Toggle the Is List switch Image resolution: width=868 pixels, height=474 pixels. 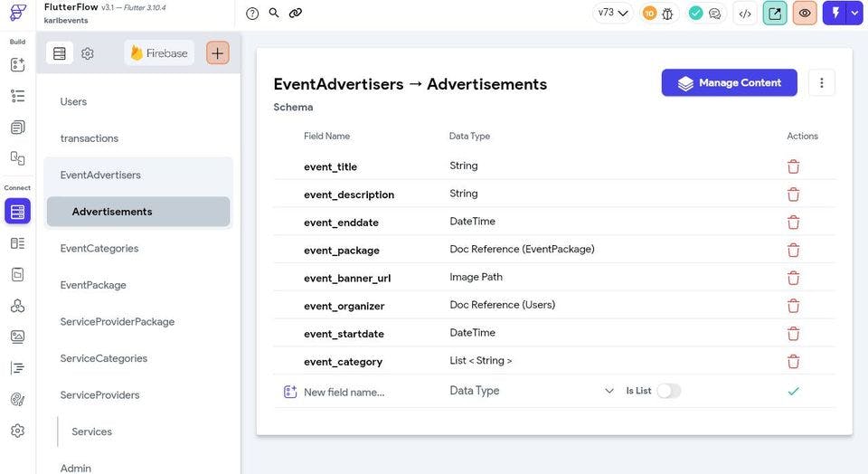pyautogui.click(x=669, y=391)
